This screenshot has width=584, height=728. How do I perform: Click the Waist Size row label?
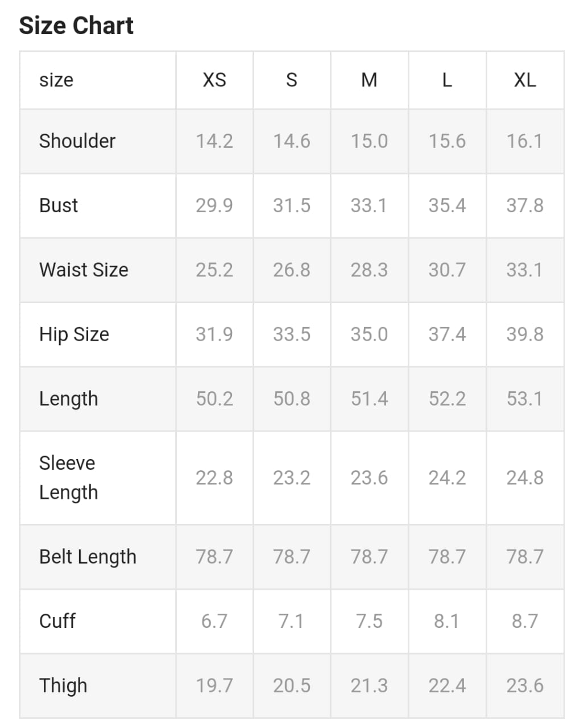84,270
